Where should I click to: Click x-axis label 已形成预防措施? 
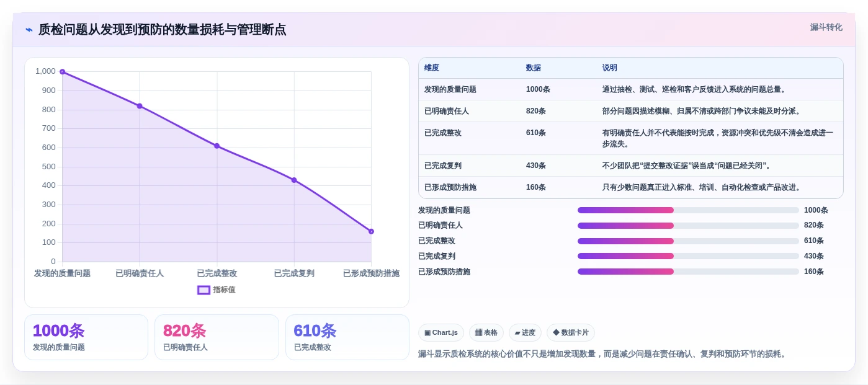pyautogui.click(x=371, y=273)
